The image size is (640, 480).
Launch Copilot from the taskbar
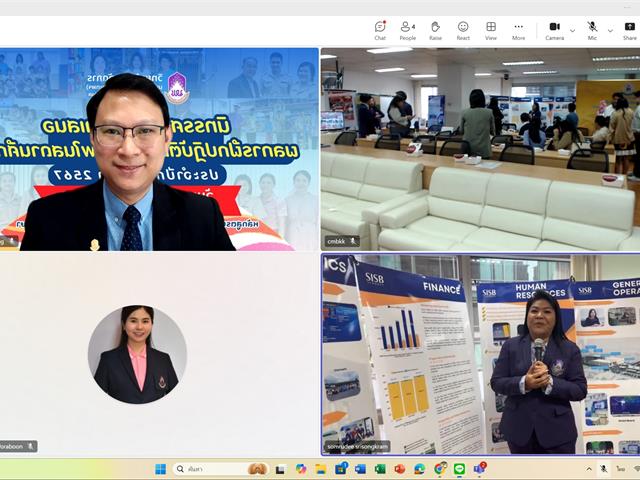tap(301, 469)
